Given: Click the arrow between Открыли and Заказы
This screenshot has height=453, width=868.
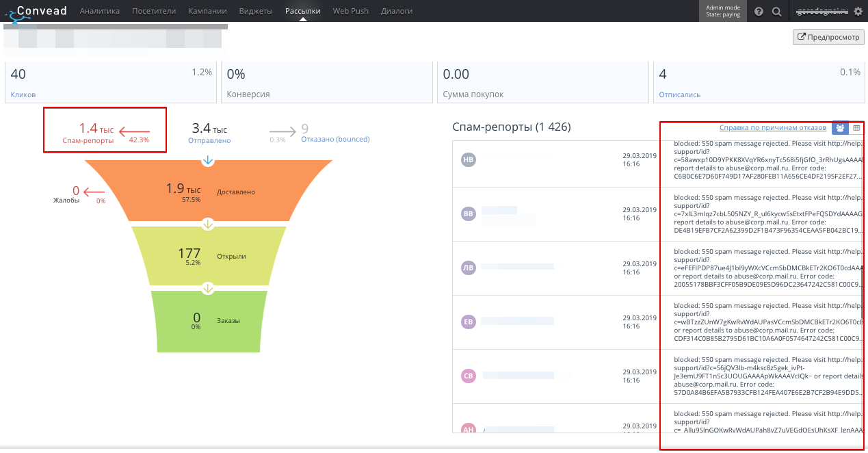Looking at the screenshot, I should [208, 288].
